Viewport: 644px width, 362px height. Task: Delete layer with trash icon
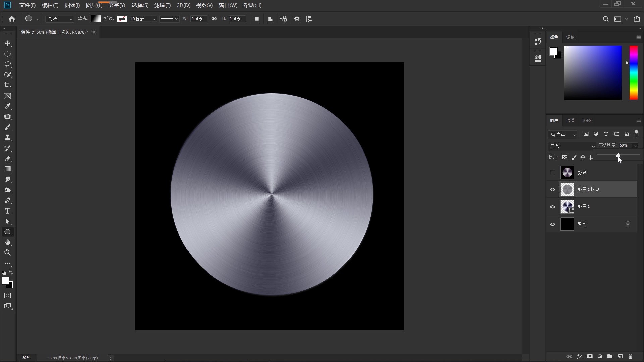(x=630, y=356)
